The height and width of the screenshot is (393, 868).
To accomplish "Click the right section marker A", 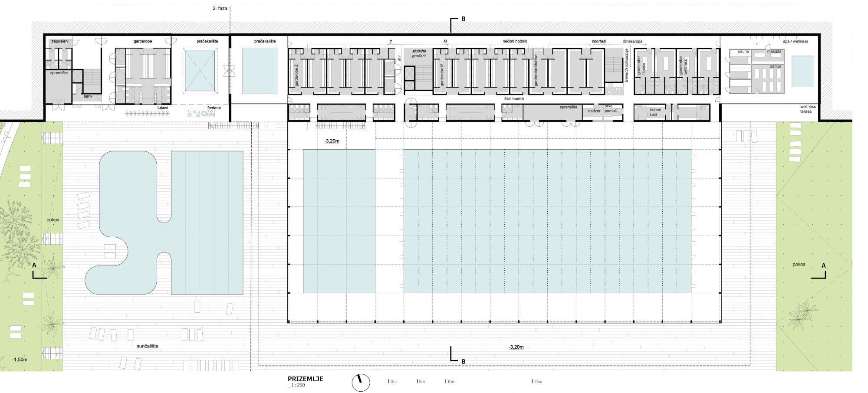I will 823,265.
